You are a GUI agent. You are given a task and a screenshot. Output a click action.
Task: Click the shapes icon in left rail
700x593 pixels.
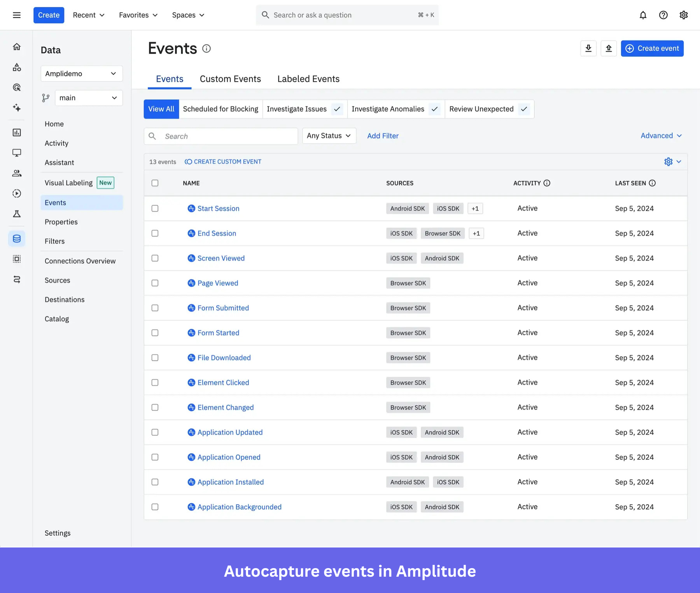click(17, 67)
